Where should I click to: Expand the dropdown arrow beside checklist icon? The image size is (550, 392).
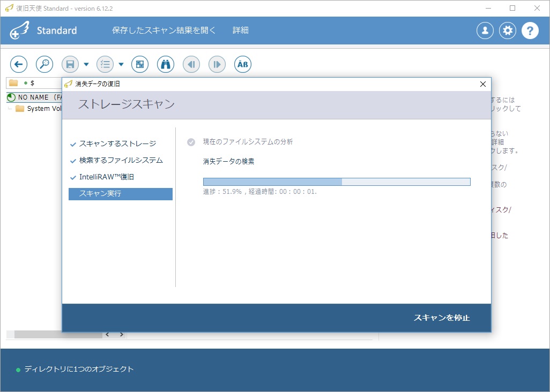coord(121,64)
